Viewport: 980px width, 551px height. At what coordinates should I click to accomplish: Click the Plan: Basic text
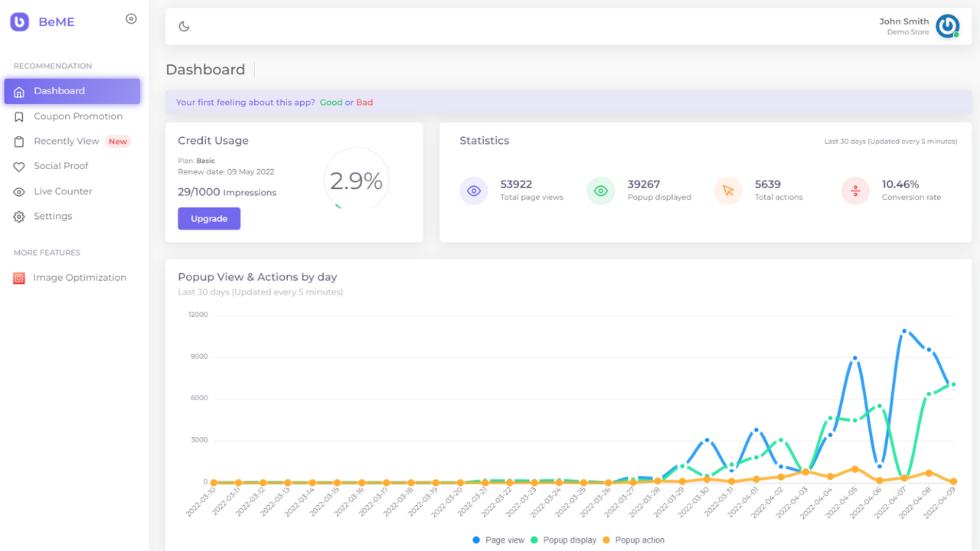197,161
